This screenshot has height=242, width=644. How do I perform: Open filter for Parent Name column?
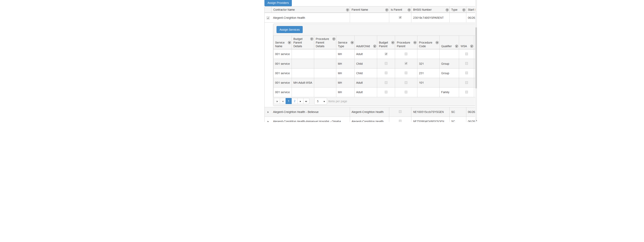tap(386, 10)
